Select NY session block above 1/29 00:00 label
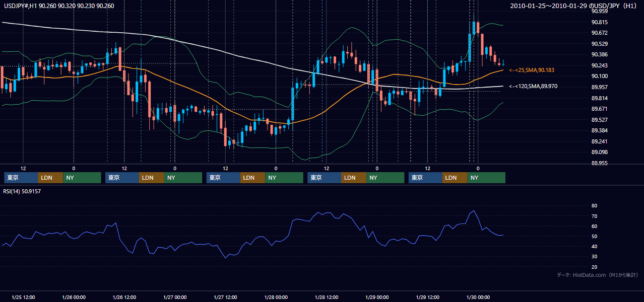 point(385,178)
